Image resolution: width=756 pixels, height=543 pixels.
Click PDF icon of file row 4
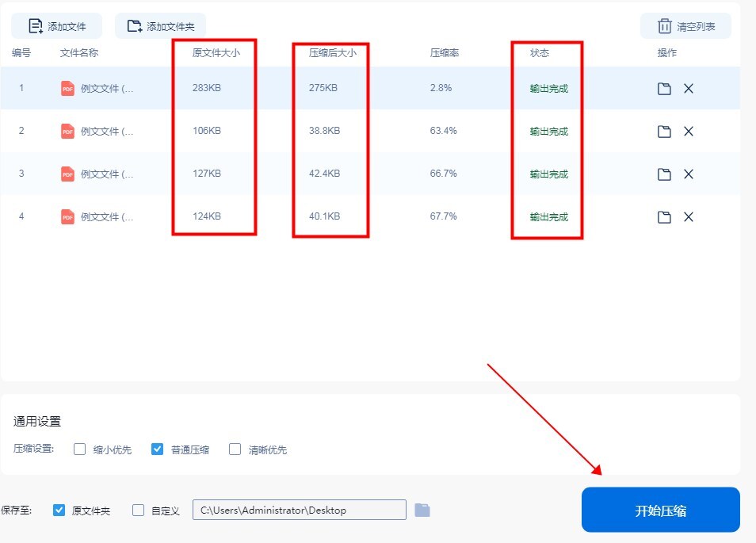67,217
